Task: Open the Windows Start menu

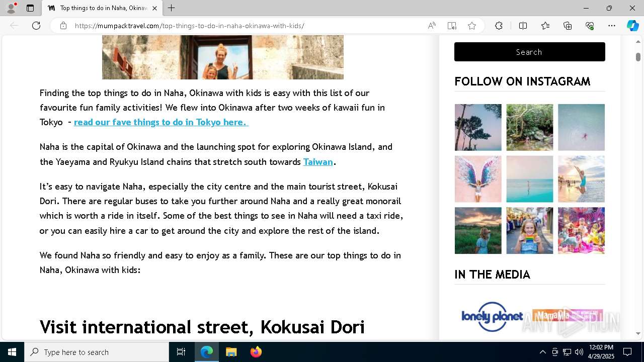Action: point(12,352)
